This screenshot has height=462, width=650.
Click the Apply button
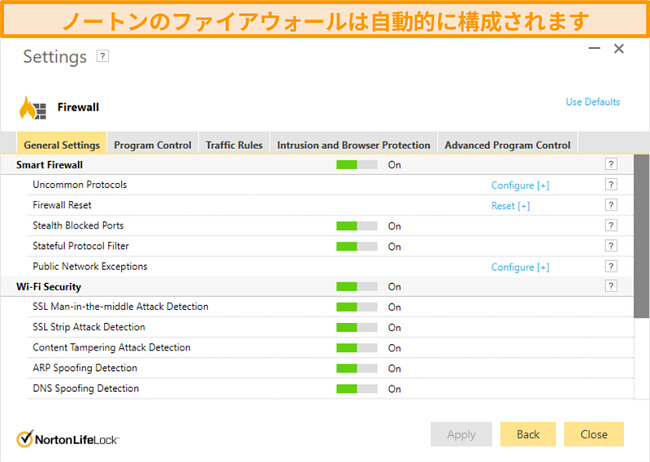[461, 434]
